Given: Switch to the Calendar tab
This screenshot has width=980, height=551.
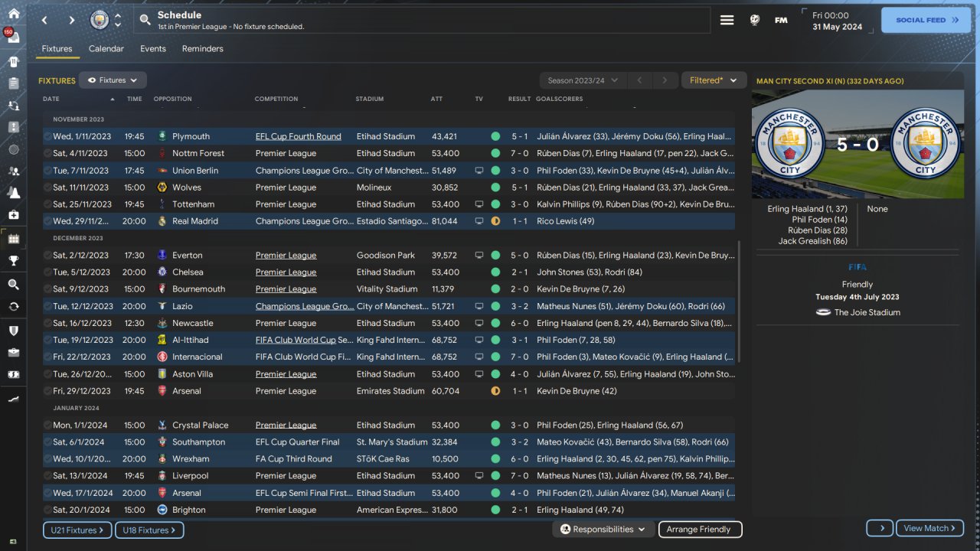Looking at the screenshot, I should click(106, 48).
